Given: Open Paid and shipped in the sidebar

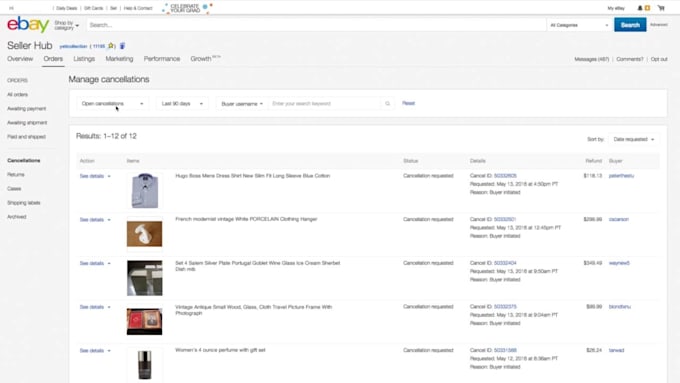Looking at the screenshot, I should tap(26, 137).
